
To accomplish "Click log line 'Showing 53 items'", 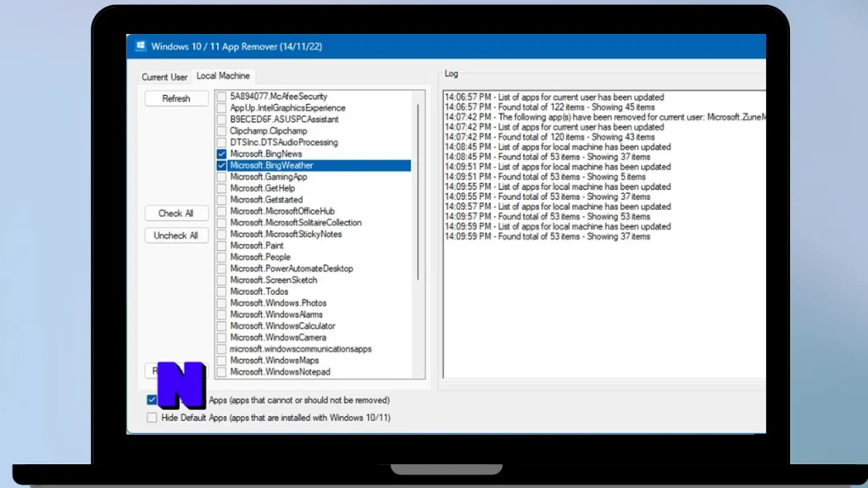I will point(548,217).
